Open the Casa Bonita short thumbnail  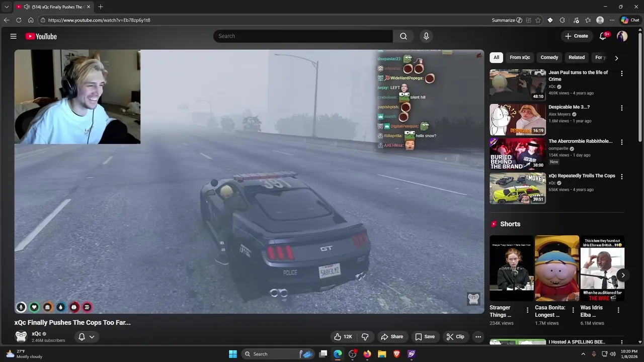click(557, 268)
